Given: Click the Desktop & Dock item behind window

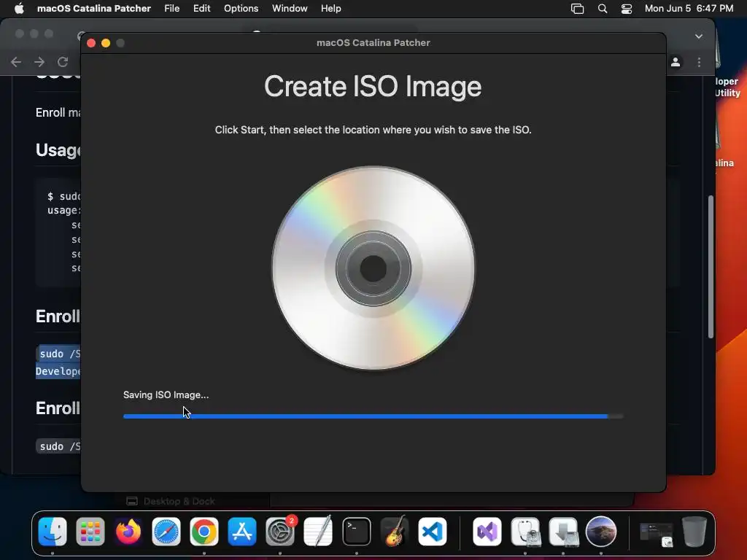Looking at the screenshot, I should click(x=171, y=501).
